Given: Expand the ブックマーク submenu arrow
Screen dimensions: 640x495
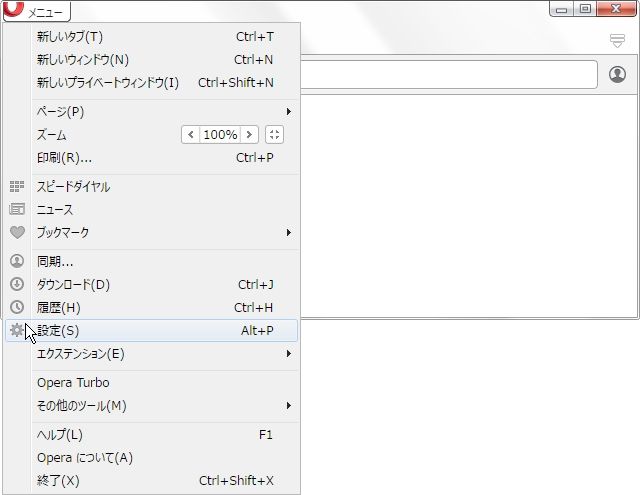Looking at the screenshot, I should 289,232.
